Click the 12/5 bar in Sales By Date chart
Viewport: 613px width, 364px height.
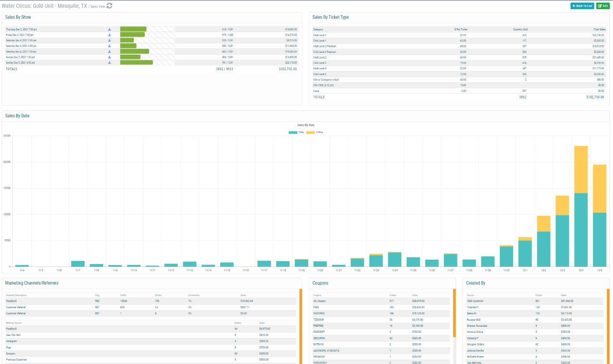[x=600, y=215]
